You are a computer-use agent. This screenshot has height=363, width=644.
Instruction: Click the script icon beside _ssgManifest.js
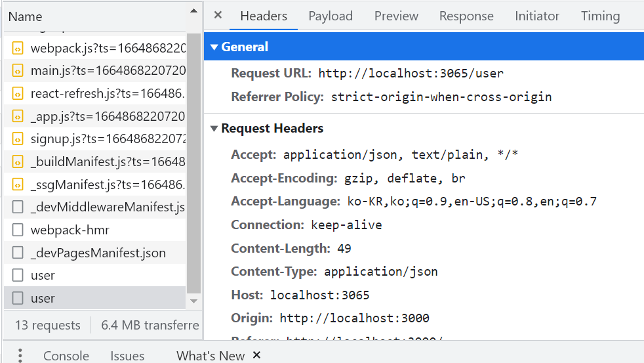18,184
